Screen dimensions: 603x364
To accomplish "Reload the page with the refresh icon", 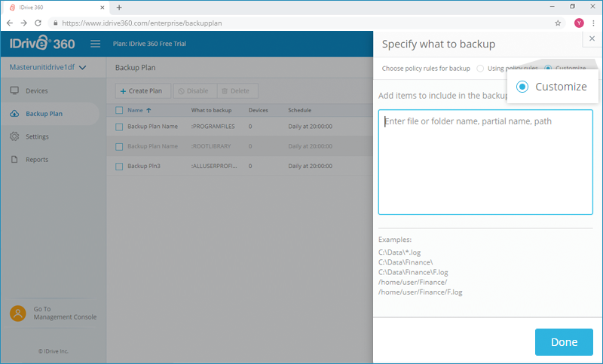I will point(38,23).
